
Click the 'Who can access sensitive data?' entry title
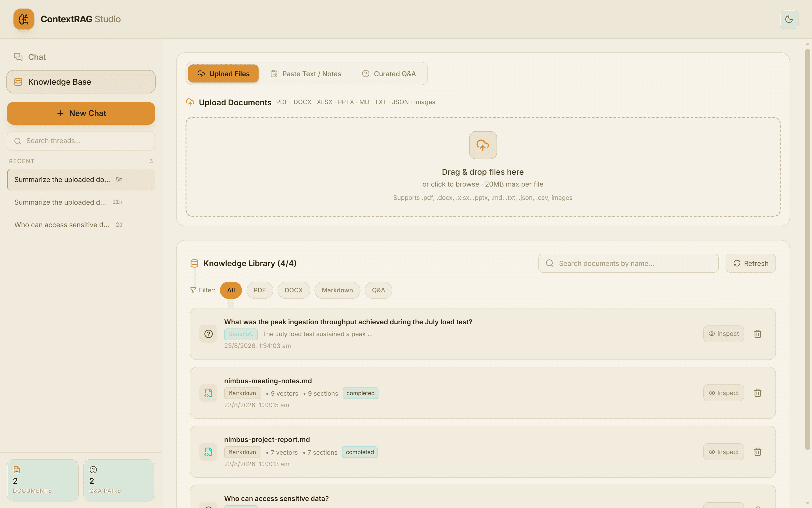[277, 498]
